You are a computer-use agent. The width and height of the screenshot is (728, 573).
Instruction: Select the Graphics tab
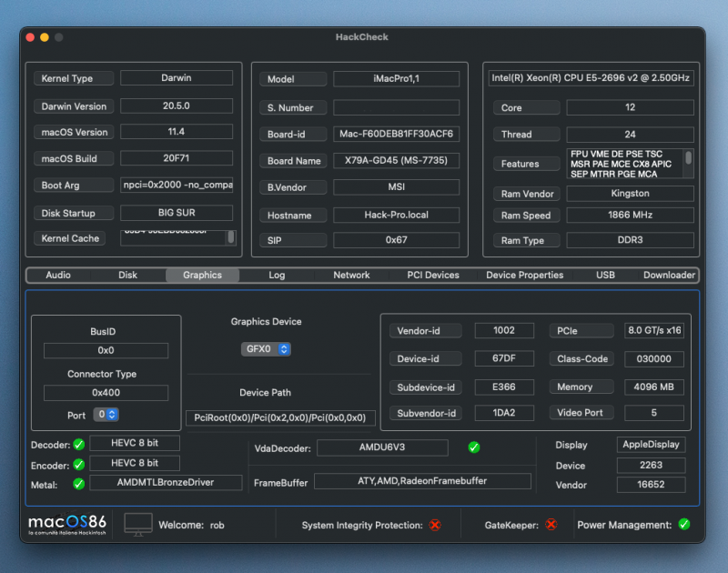202,275
